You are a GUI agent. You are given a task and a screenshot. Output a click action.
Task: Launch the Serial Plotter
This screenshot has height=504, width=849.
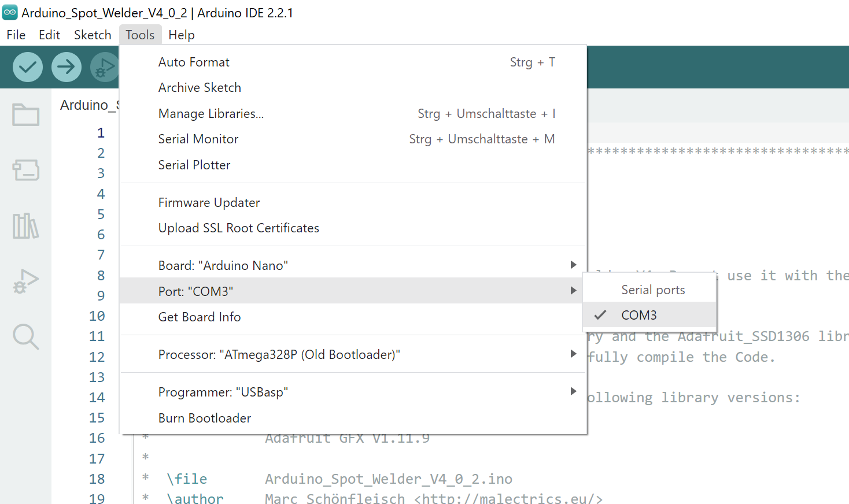click(353, 165)
